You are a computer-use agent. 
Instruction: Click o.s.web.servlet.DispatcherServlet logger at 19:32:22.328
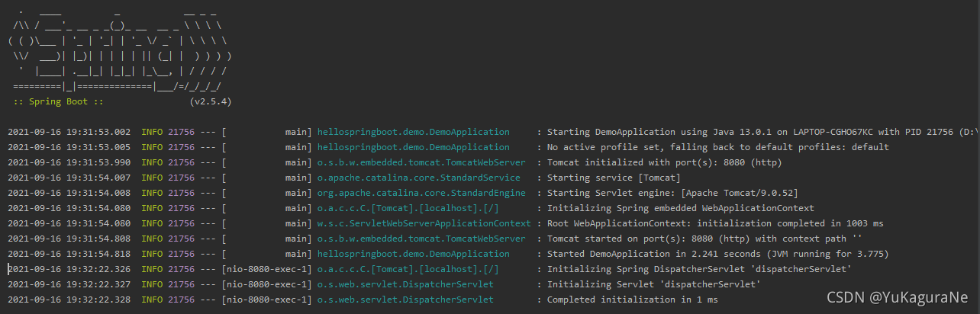coord(405,300)
